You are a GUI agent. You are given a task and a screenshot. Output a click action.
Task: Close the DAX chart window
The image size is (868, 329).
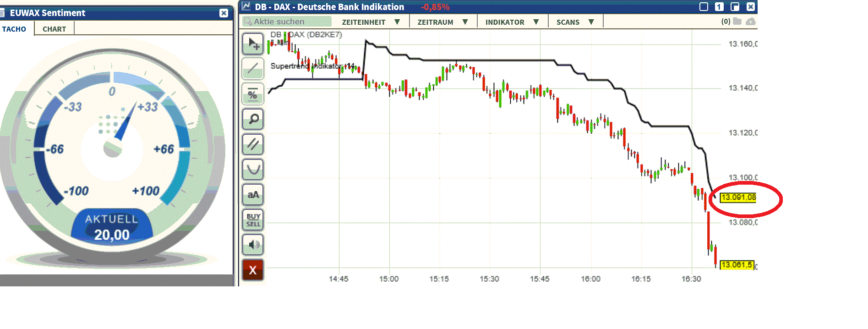point(750,6)
